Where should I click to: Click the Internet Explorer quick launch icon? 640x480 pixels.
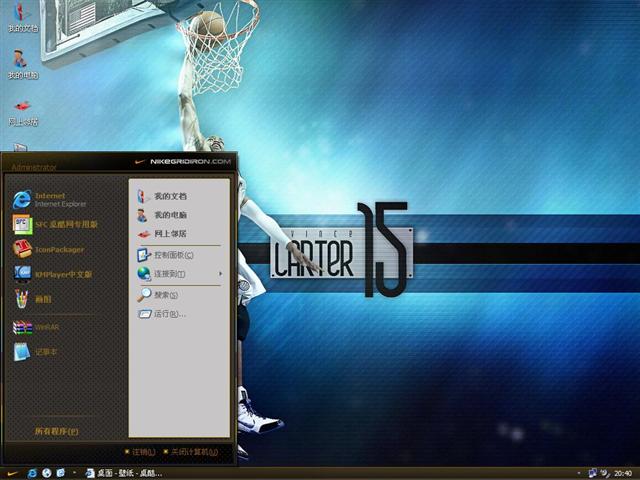coord(32,473)
